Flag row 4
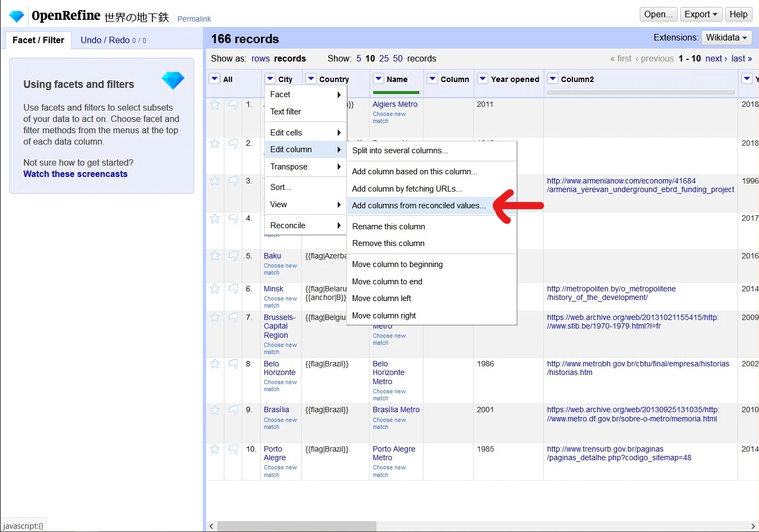 tap(233, 219)
